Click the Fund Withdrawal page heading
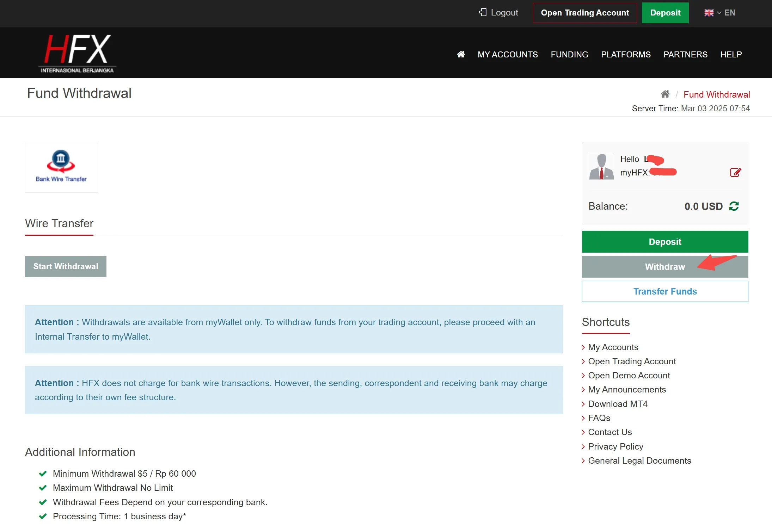This screenshot has width=772, height=532. coord(79,93)
